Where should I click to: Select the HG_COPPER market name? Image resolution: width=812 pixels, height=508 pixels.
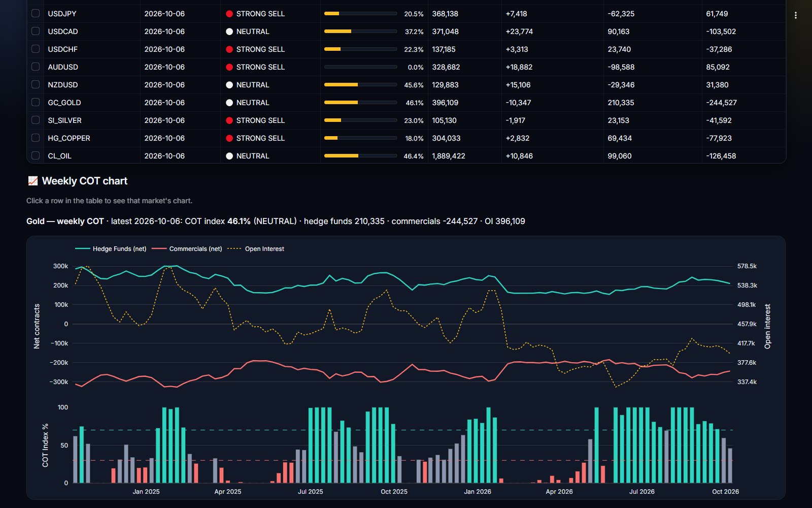point(69,138)
